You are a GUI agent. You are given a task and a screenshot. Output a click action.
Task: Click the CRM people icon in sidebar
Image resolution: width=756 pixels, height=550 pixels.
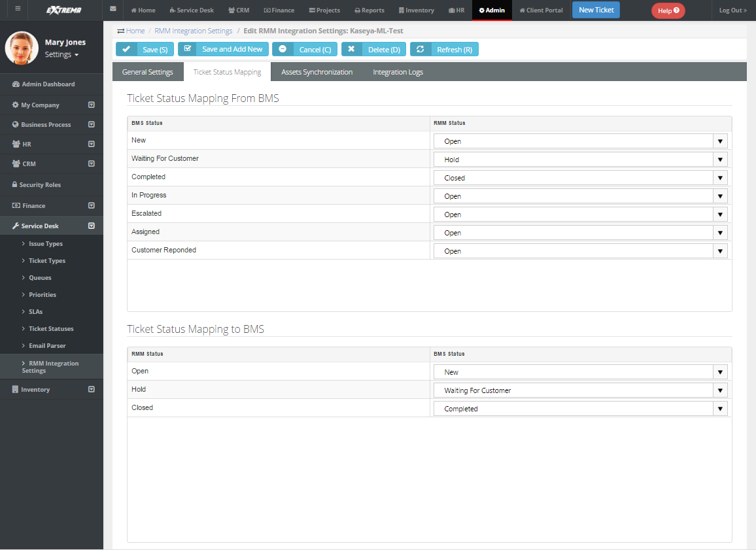16,164
